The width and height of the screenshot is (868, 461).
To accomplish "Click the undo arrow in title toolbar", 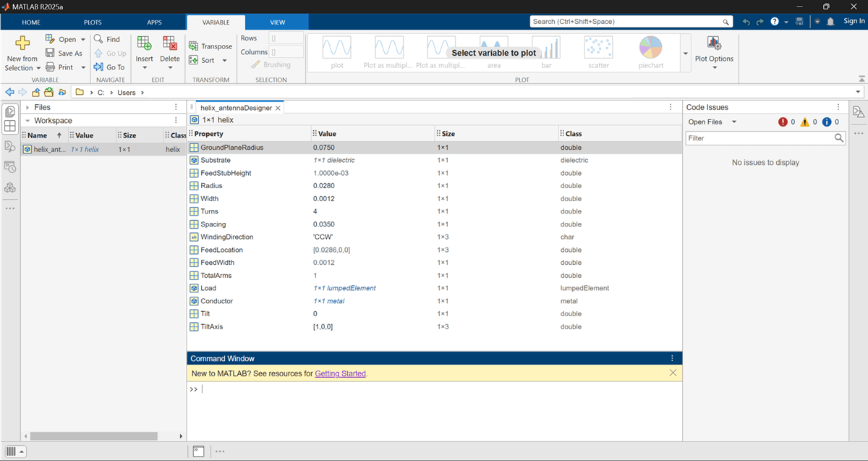I will pyautogui.click(x=747, y=22).
